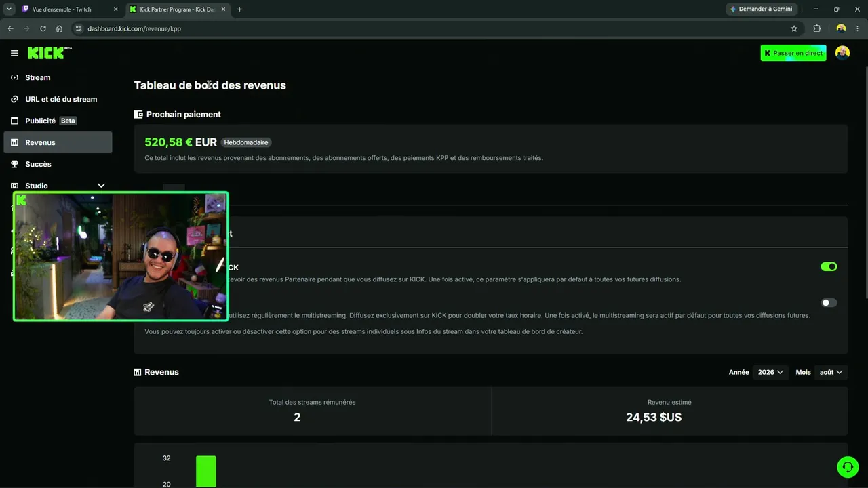Screen dimensions: 868x488
Task: Click the 520,58 € EUR amount
Action: pyautogui.click(x=180, y=142)
